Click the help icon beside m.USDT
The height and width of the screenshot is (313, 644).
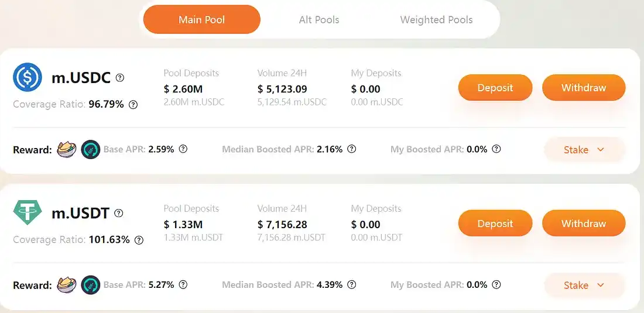pyautogui.click(x=119, y=214)
